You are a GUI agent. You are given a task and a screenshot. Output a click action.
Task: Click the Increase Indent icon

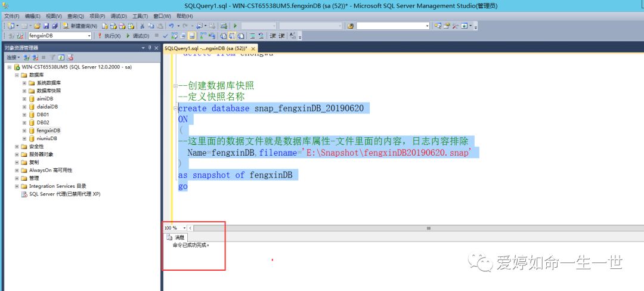coord(281,36)
